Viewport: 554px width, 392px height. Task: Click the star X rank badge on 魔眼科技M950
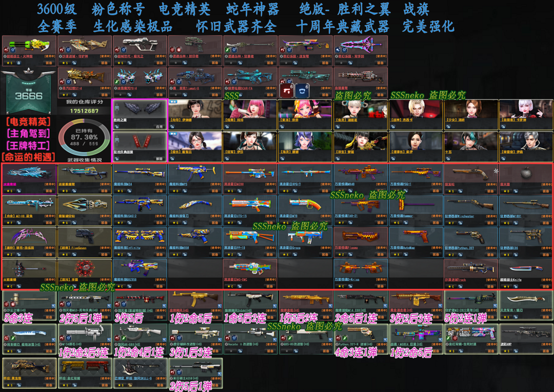coord(175,254)
